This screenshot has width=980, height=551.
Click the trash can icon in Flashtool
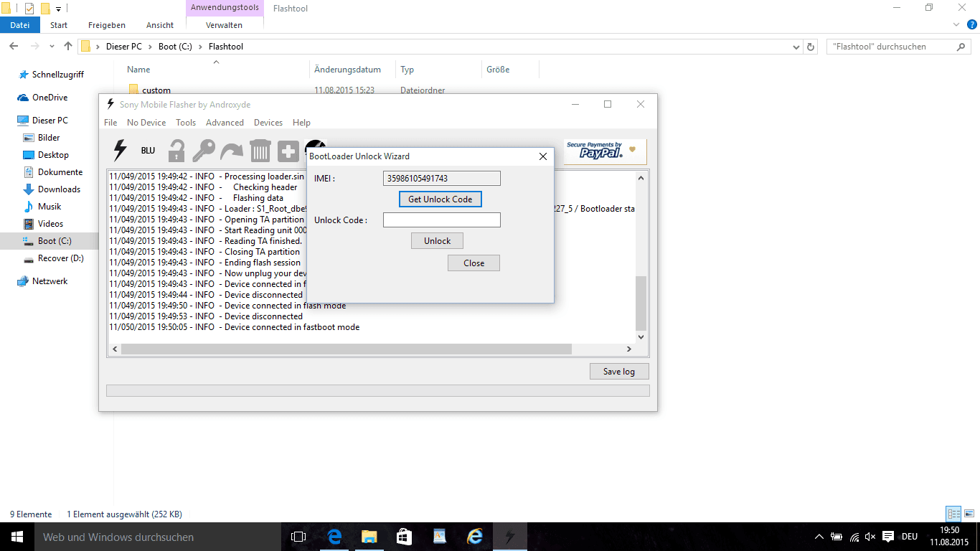coord(260,151)
